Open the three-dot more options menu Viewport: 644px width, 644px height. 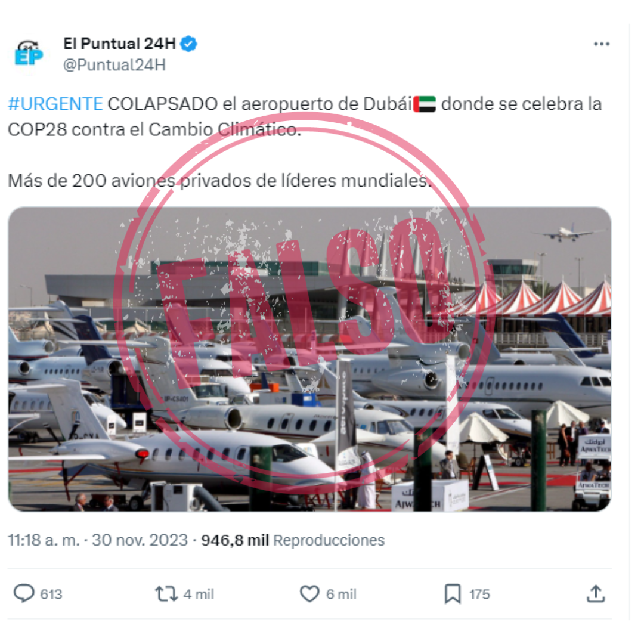[601, 44]
